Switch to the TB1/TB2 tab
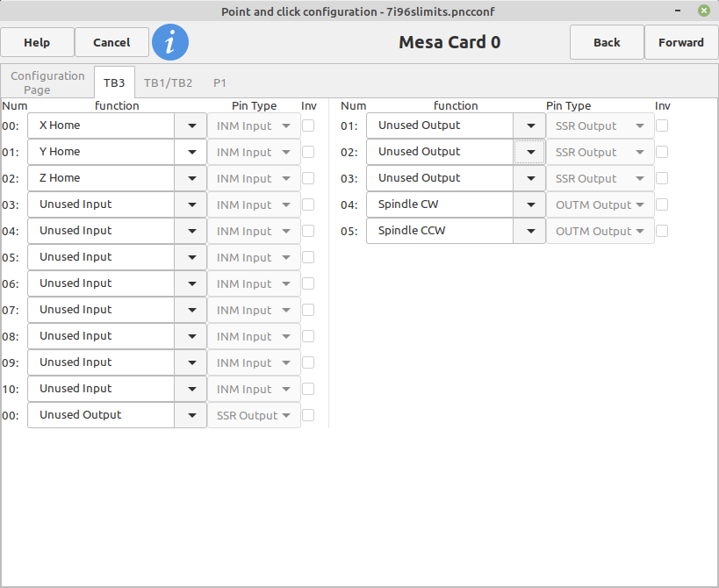Image resolution: width=719 pixels, height=588 pixels. [168, 83]
